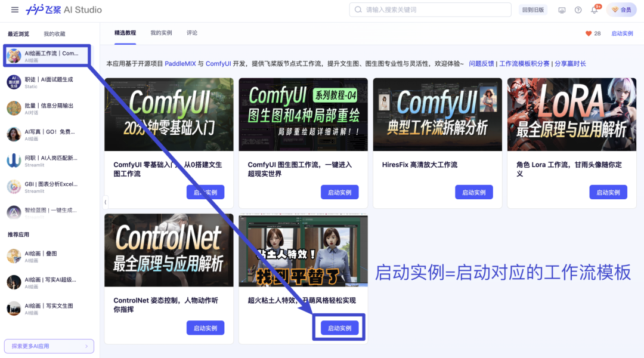Click the AI对话 label under 批量 entry
This screenshot has height=358, width=644.
[x=31, y=113]
